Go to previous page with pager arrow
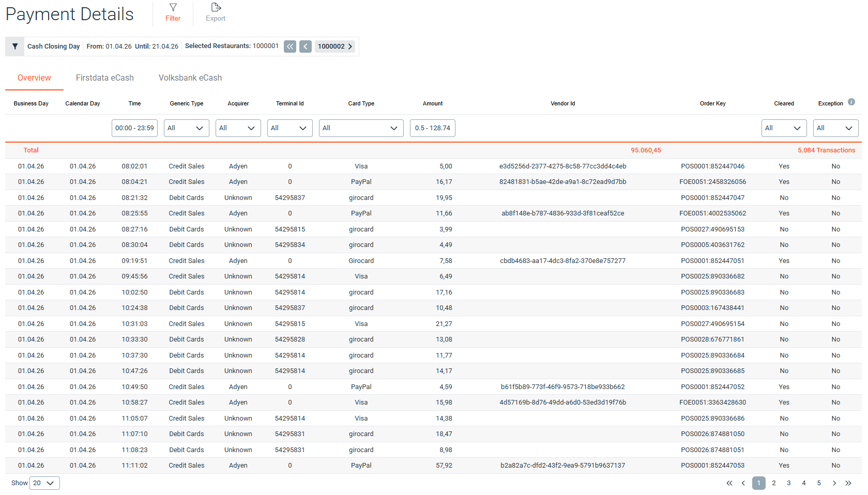 tap(743, 483)
